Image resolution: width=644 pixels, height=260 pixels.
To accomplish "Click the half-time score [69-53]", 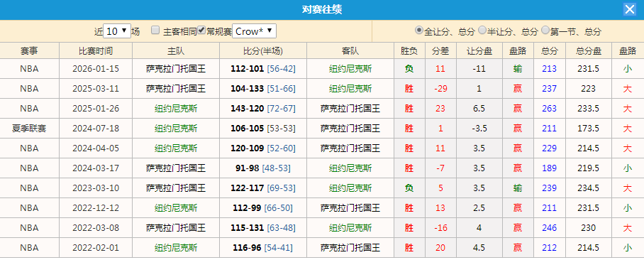I will 281,188.
